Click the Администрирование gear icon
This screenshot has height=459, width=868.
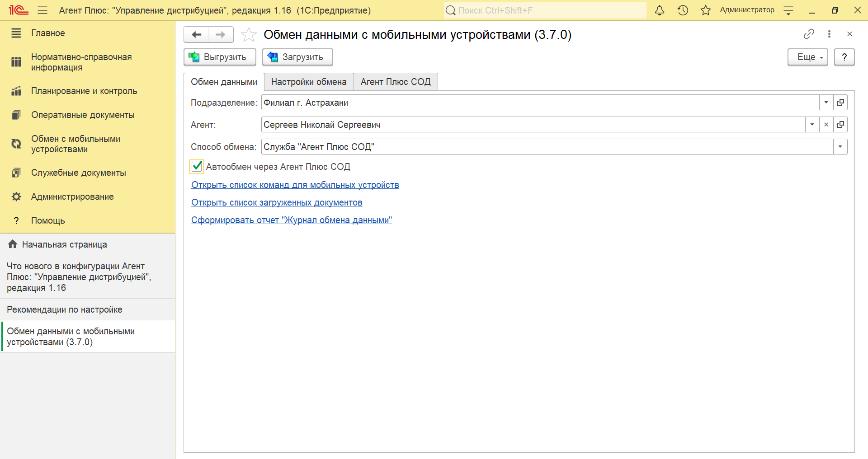tap(16, 197)
